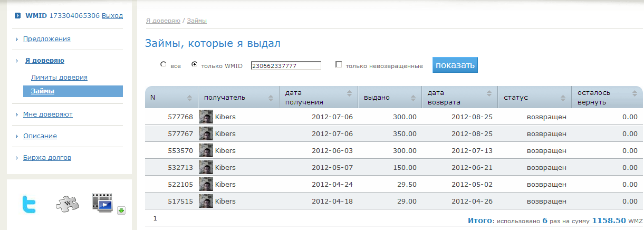Click the WMID number 173304065306

pos(74,16)
